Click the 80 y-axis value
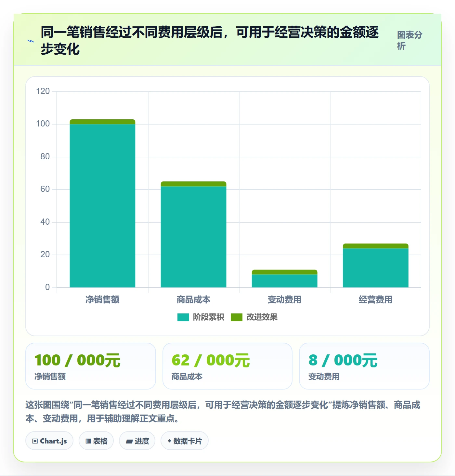This screenshot has height=476, width=455. click(x=45, y=157)
